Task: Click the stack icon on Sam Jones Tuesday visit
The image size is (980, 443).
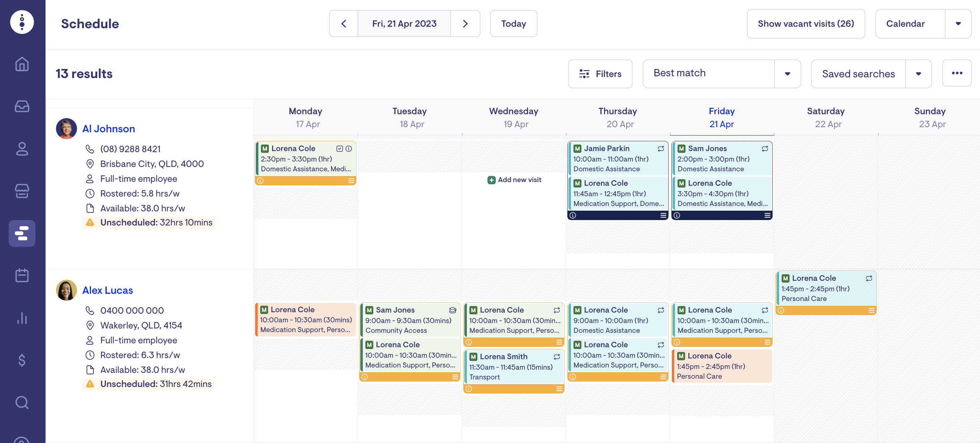Action: click(x=453, y=310)
